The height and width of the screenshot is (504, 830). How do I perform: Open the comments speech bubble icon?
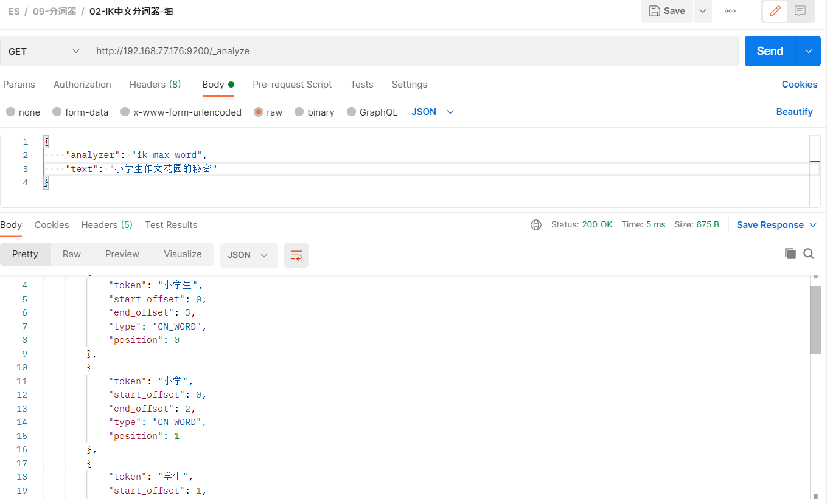point(800,11)
